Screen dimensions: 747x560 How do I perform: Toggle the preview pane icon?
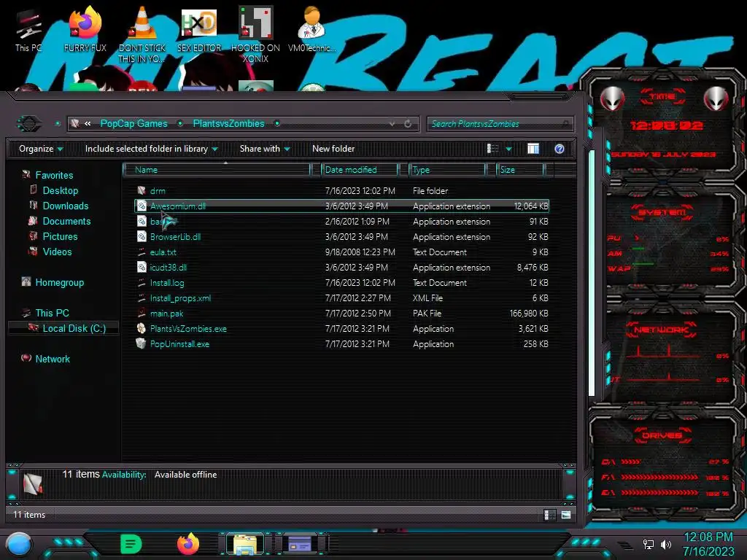pos(533,149)
